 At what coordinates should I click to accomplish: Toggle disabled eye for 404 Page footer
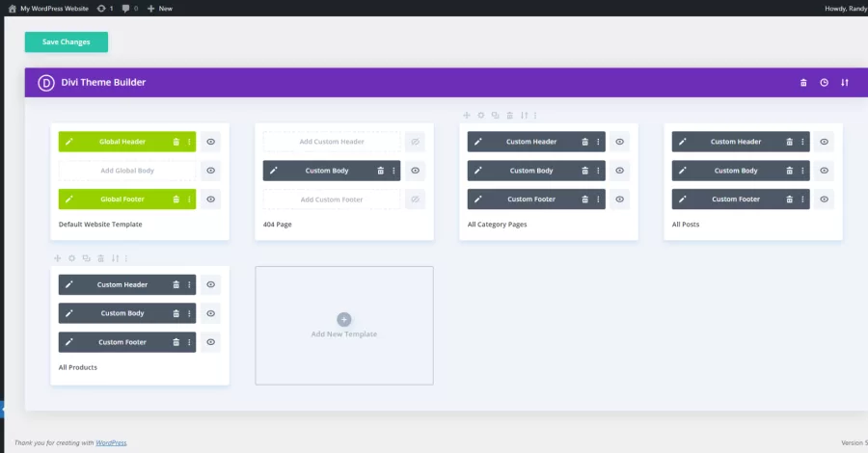pos(415,200)
